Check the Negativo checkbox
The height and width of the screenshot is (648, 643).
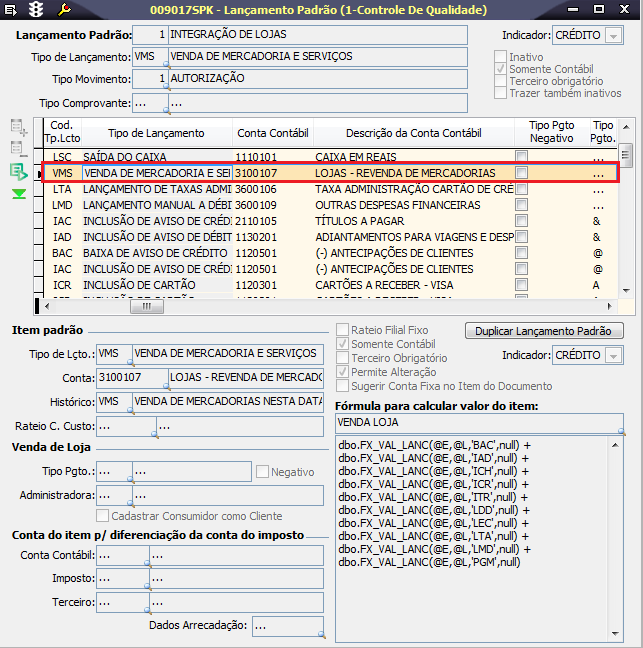[262, 472]
